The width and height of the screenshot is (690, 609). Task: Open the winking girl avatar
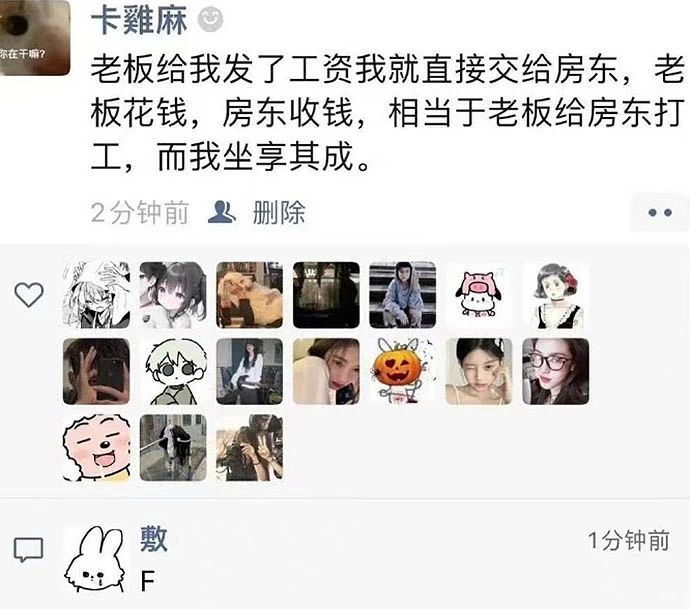(x=479, y=371)
